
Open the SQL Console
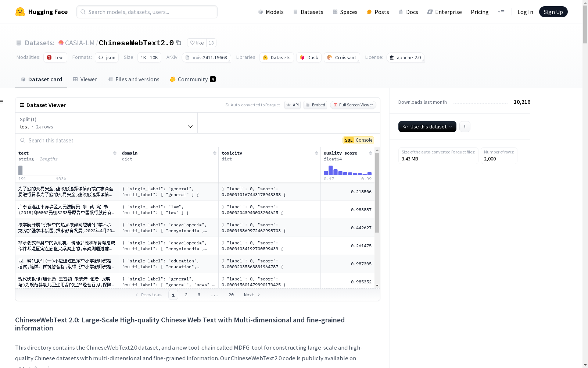358,140
